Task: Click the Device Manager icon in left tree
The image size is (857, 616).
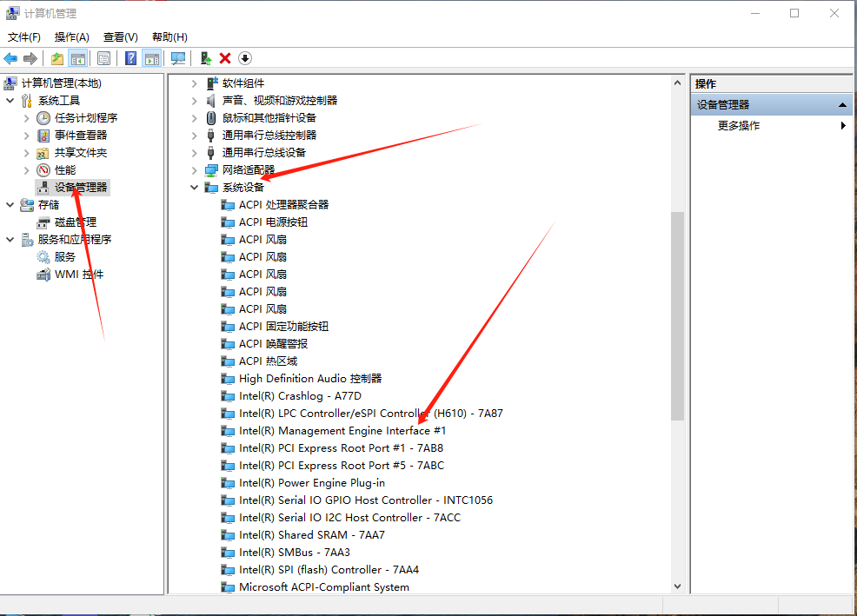Action: pos(43,188)
